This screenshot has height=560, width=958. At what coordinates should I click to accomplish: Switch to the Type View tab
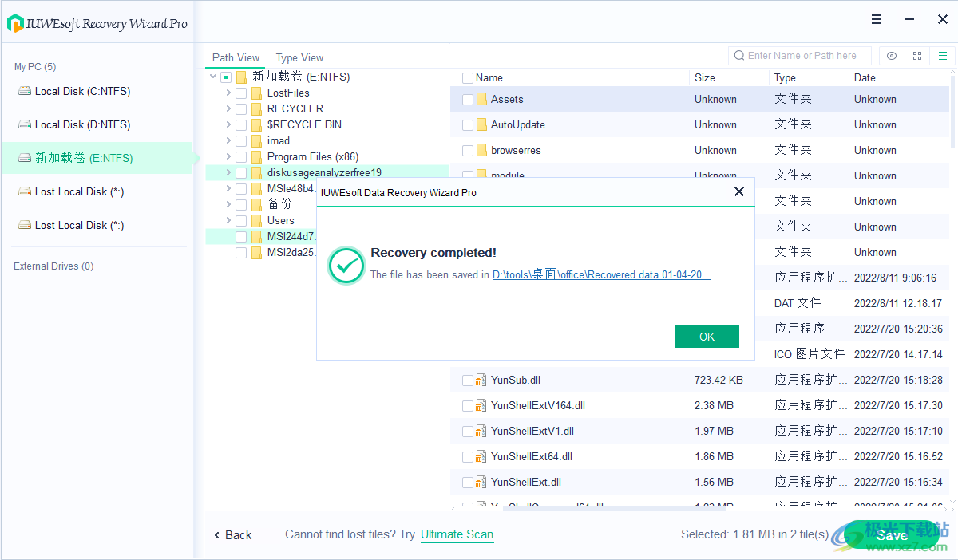click(299, 57)
